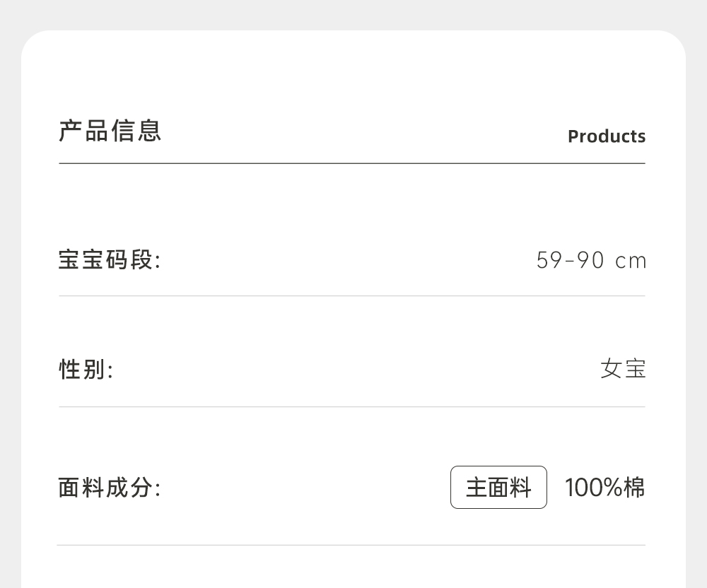Click empty card area below last divider

[353, 569]
